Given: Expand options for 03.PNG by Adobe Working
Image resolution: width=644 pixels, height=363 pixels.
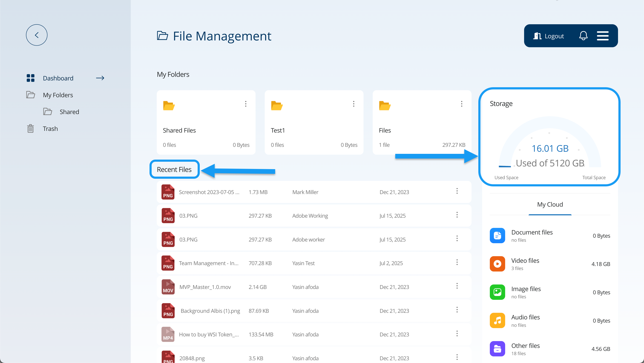Looking at the screenshot, I should pyautogui.click(x=457, y=215).
